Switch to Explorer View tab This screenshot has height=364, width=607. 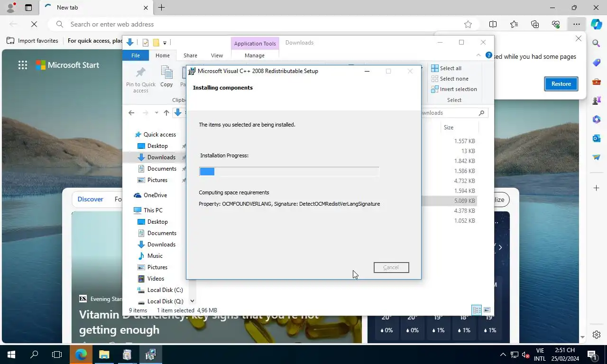pyautogui.click(x=217, y=55)
